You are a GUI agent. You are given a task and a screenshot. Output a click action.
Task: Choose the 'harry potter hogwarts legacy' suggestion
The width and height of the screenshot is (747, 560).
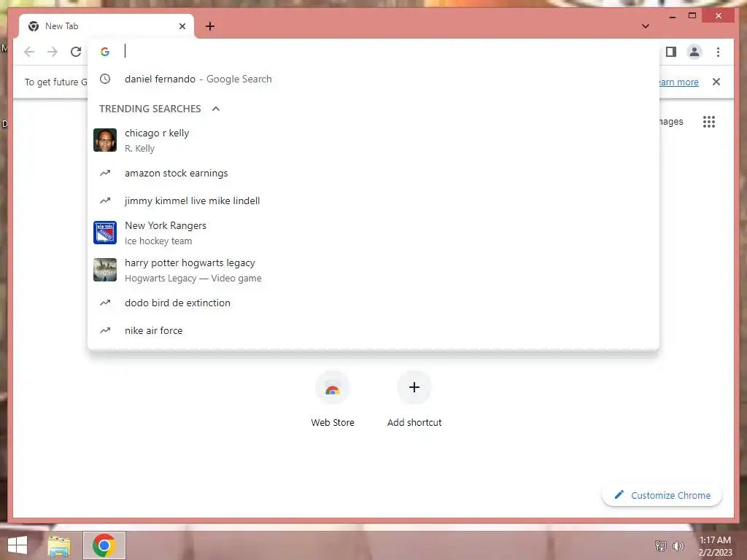(373, 270)
